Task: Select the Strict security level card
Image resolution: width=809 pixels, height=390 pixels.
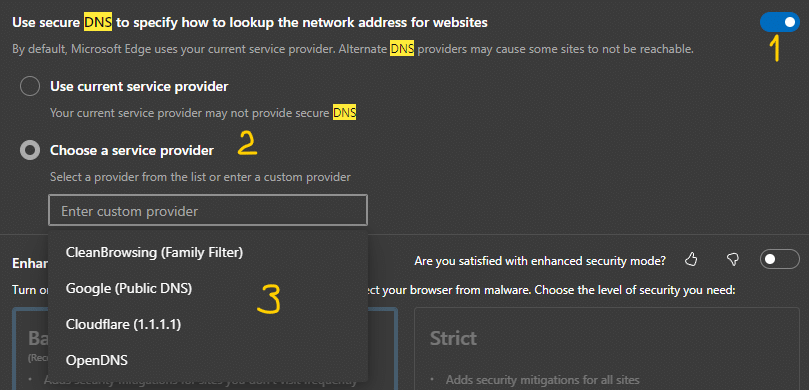Action: point(607,349)
